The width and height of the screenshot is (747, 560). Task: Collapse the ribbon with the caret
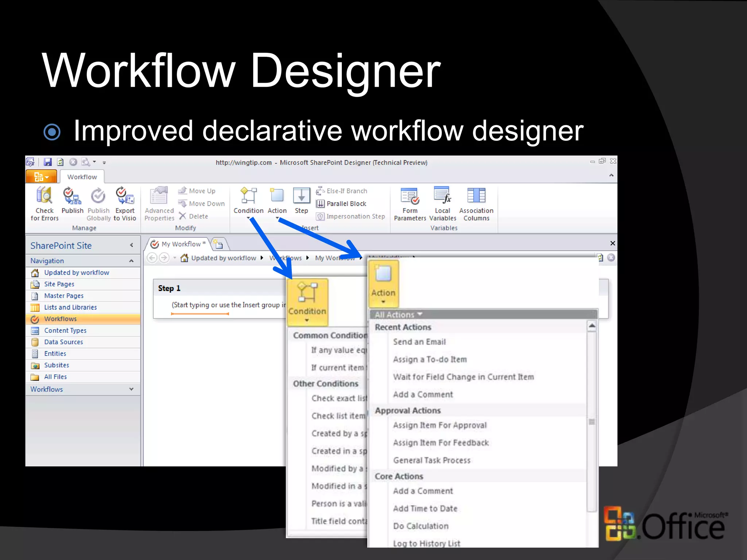(611, 175)
